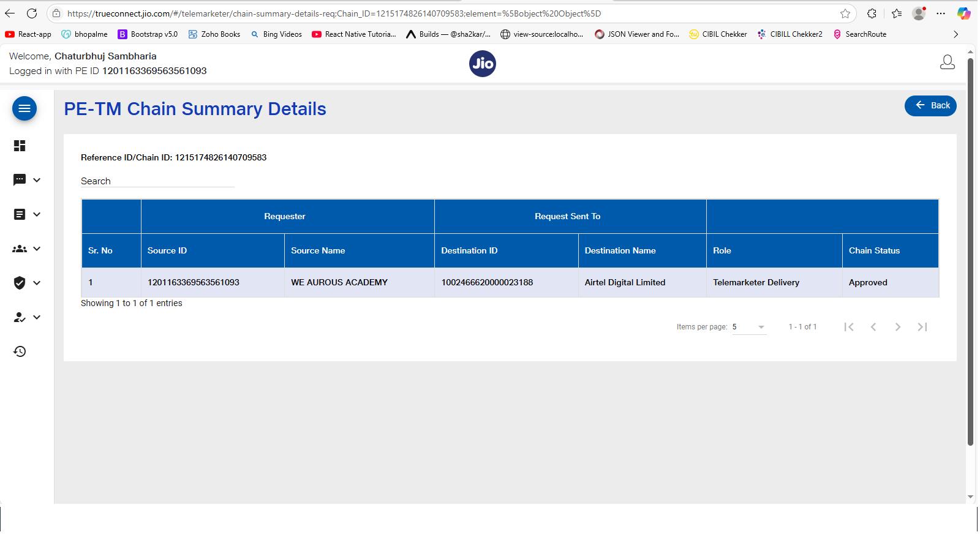Image resolution: width=980 pixels, height=551 pixels.
Task: Open the message chat bubble sidebar icon
Action: [20, 180]
